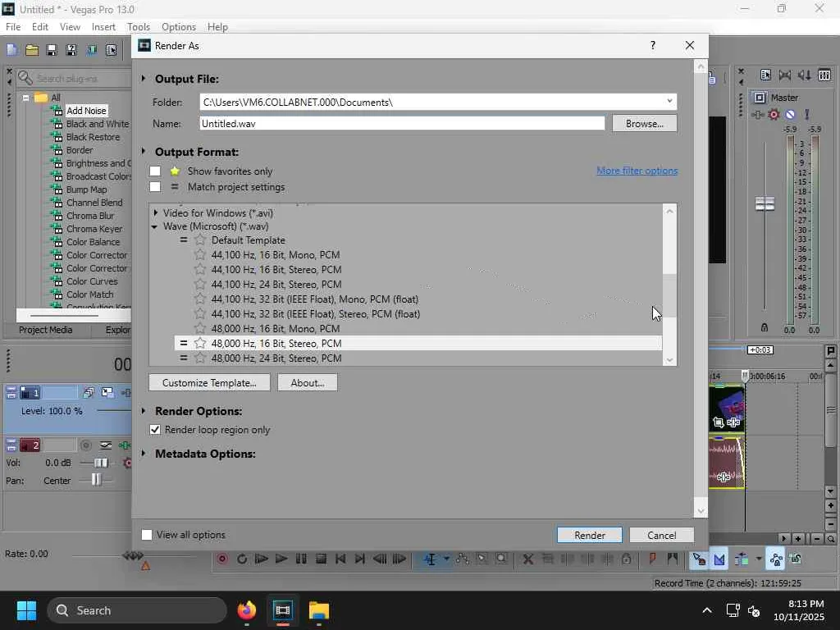The width and height of the screenshot is (840, 630).
Task: Open the mixing console icon
Action: tap(824, 75)
